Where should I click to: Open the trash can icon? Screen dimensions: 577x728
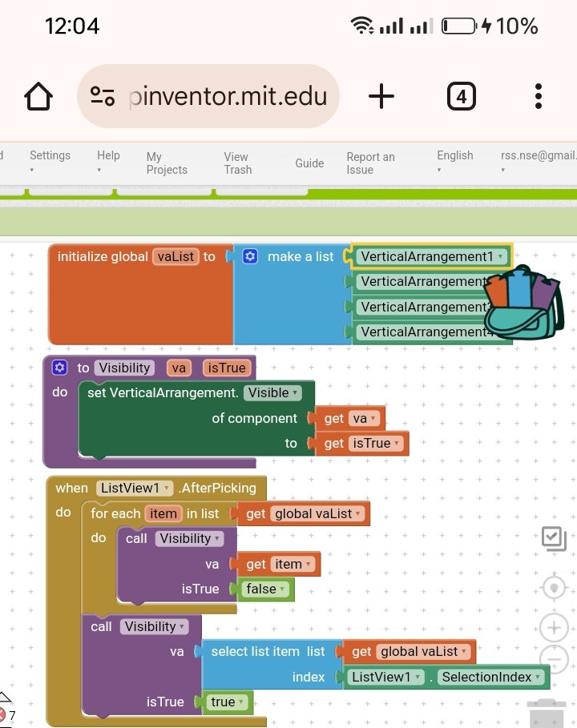click(547, 713)
